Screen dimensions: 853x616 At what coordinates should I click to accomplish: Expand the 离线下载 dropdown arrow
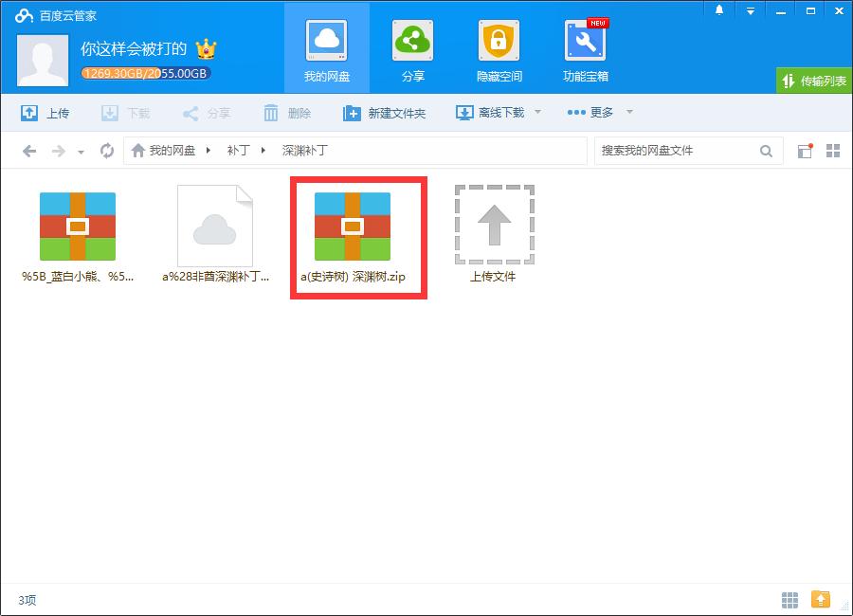click(x=537, y=112)
